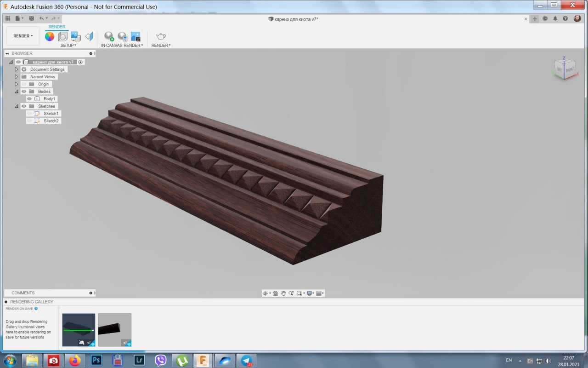Open Telegram from the Windows taskbar

coord(247,360)
